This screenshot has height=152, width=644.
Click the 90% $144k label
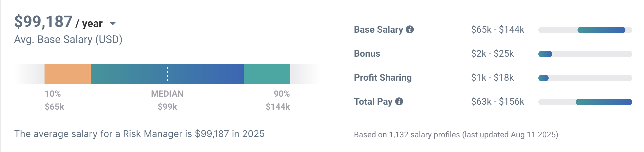[x=278, y=100]
